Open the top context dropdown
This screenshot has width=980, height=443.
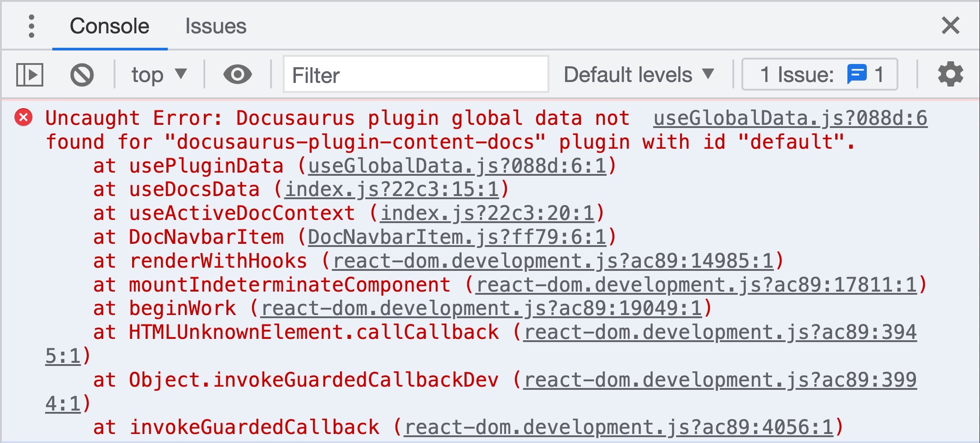pos(159,74)
